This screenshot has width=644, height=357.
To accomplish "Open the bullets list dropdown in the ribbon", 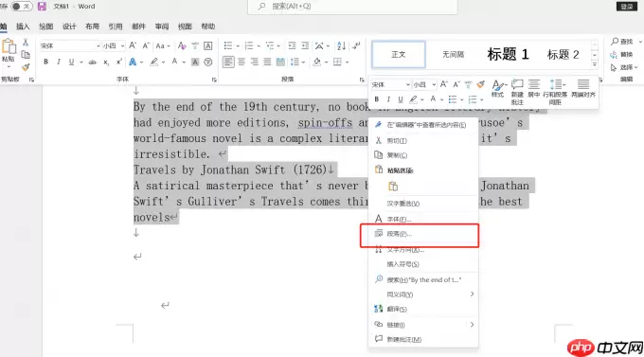I will pos(238,45).
